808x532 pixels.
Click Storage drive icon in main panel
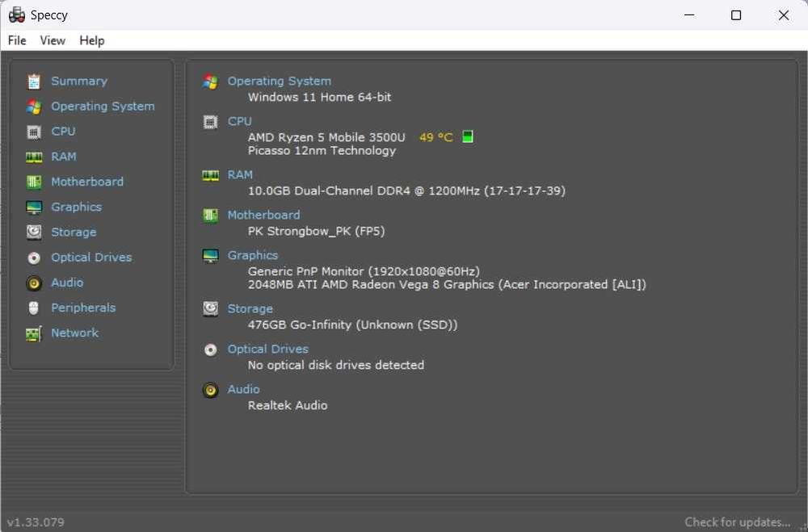tap(210, 309)
